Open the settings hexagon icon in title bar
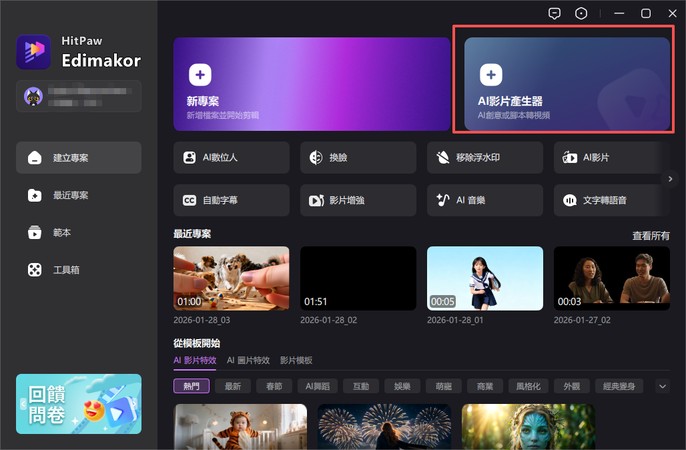 coord(581,14)
